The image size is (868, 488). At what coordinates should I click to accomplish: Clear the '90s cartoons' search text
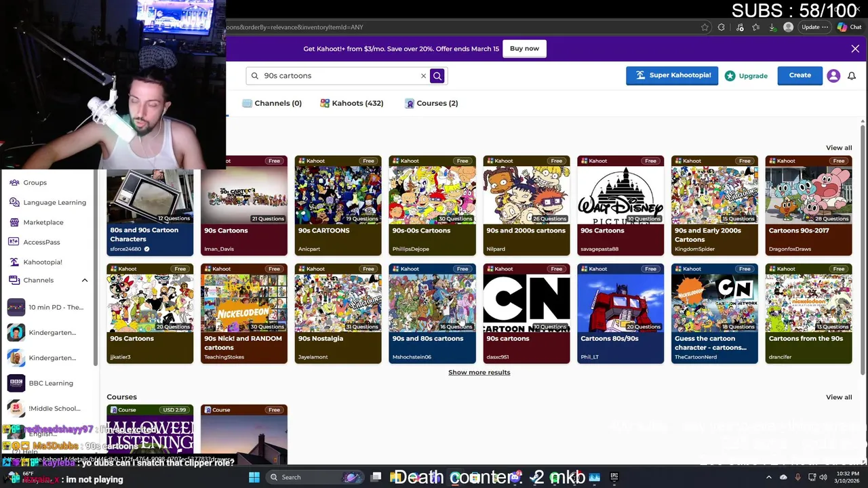click(x=423, y=76)
